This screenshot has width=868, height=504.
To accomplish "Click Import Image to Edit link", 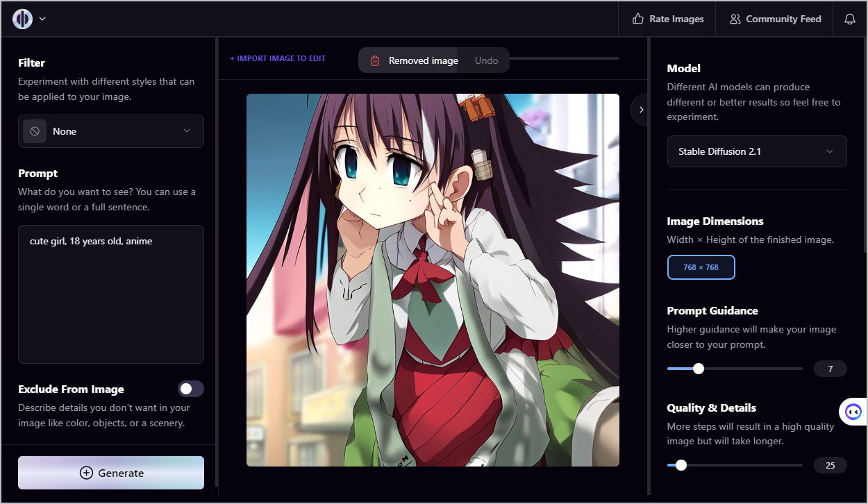I will tap(278, 58).
